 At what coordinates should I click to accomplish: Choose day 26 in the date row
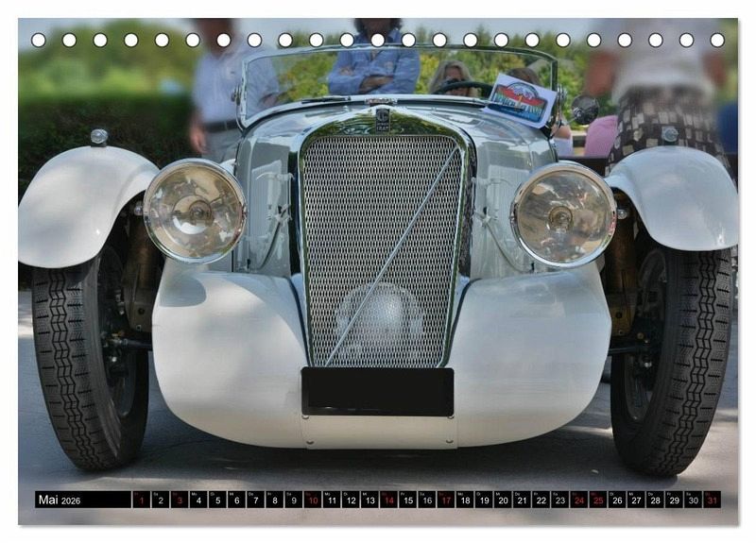[618, 500]
